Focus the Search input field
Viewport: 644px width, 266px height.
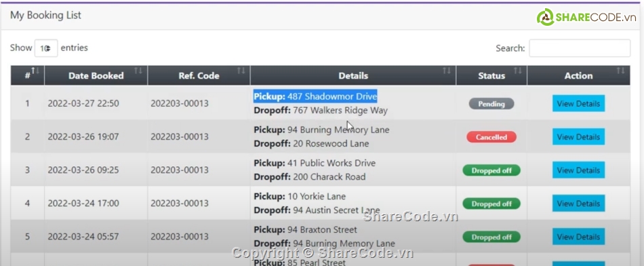pyautogui.click(x=580, y=48)
